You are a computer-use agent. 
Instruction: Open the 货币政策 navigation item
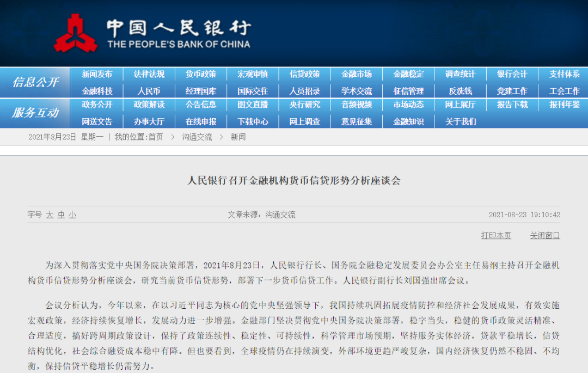[x=201, y=74]
